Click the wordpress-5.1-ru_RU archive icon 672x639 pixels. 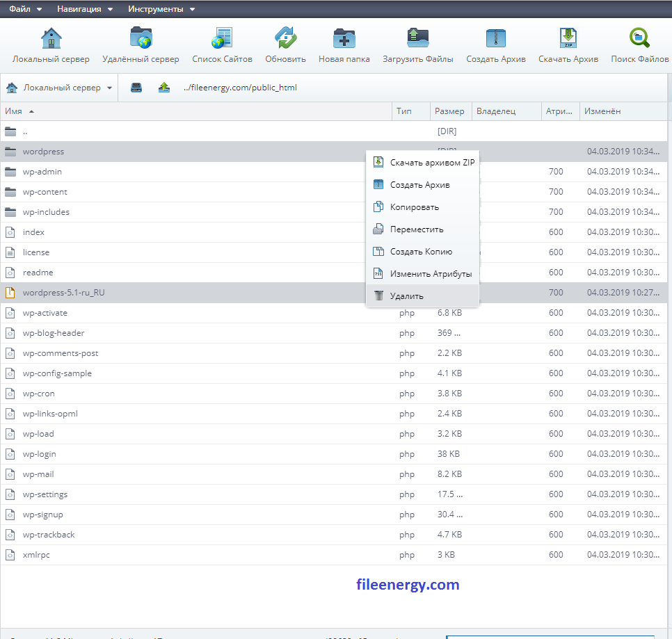(x=10, y=293)
